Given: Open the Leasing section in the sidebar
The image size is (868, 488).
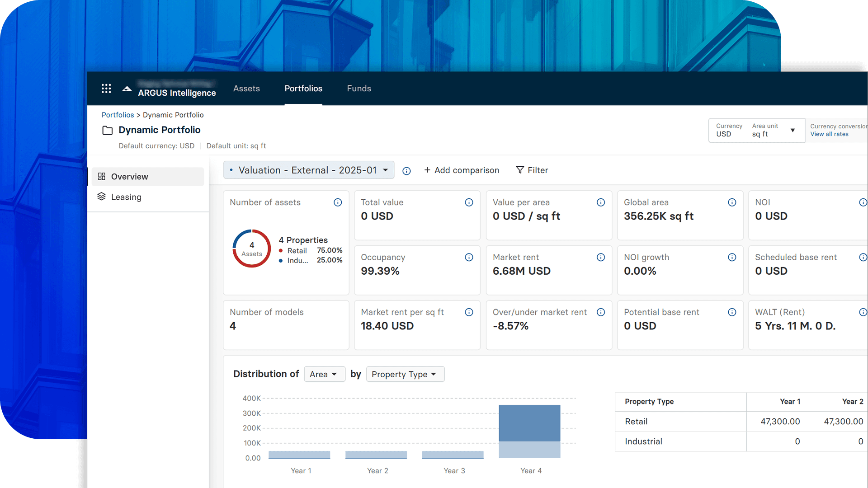Looking at the screenshot, I should (126, 197).
